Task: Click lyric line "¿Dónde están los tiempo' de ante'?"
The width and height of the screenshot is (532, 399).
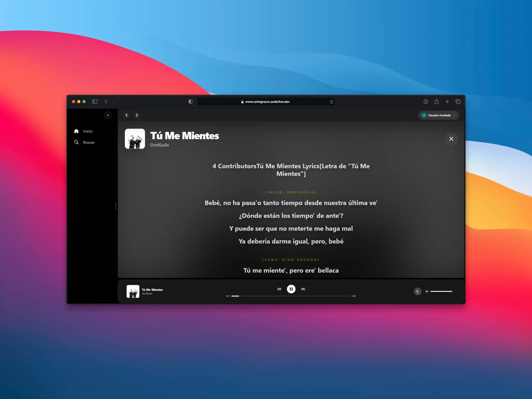Action: (x=291, y=216)
